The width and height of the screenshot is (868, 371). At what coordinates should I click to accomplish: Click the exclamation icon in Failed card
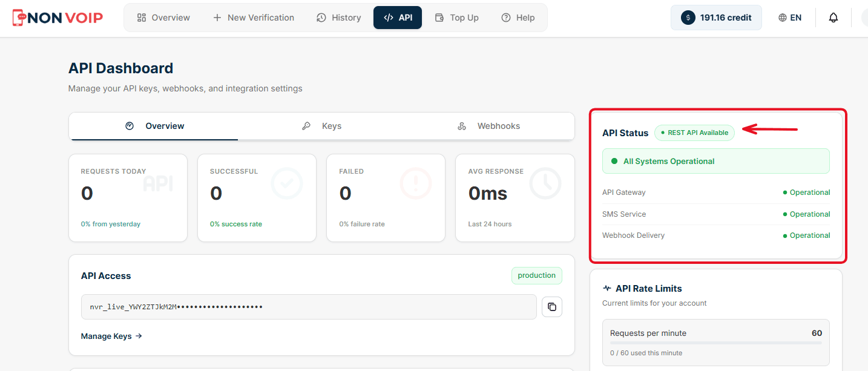[x=416, y=183]
